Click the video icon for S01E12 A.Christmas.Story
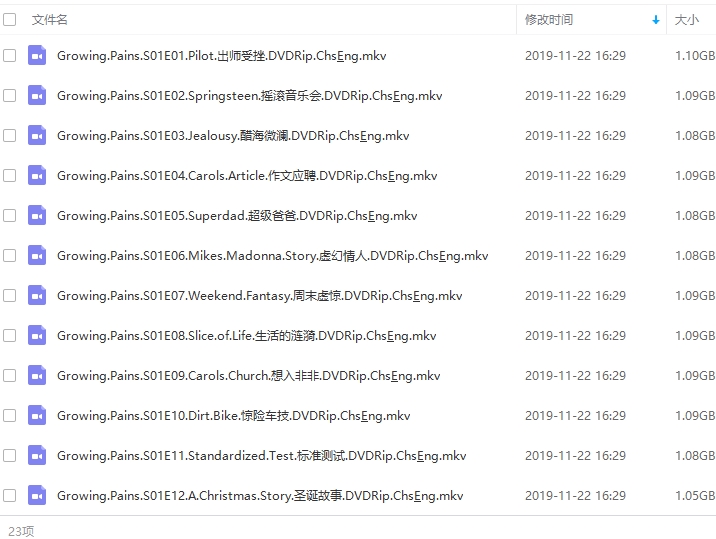This screenshot has width=716, height=539. [x=37, y=496]
